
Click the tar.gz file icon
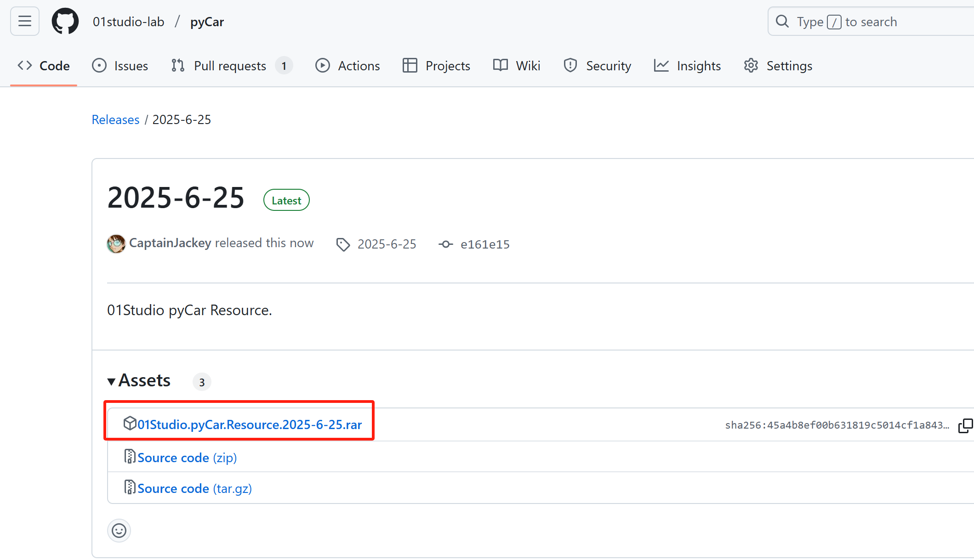[x=130, y=487]
